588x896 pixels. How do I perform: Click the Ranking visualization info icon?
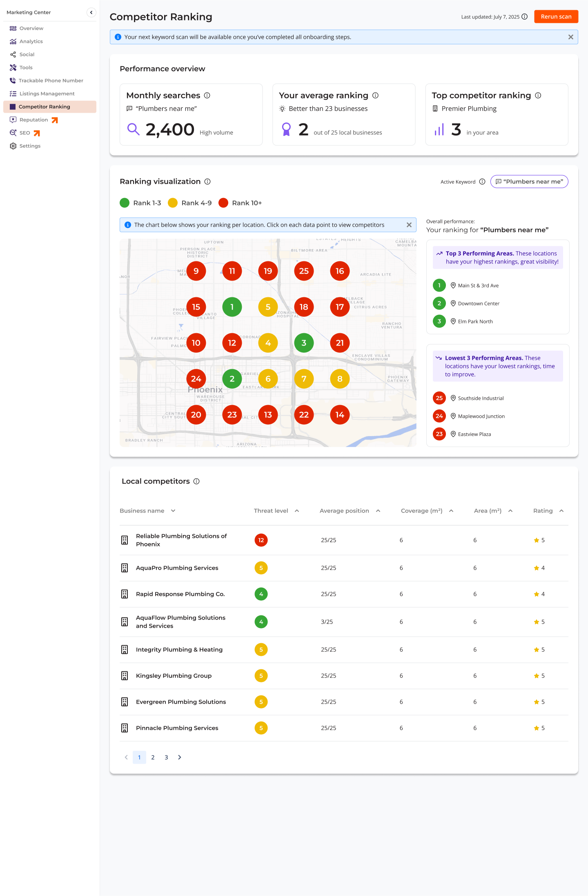tap(207, 182)
